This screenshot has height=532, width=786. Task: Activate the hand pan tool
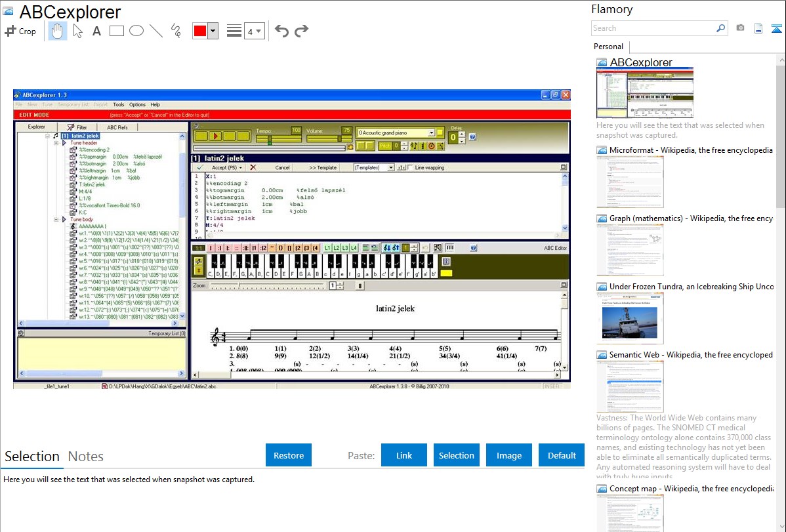(58, 31)
